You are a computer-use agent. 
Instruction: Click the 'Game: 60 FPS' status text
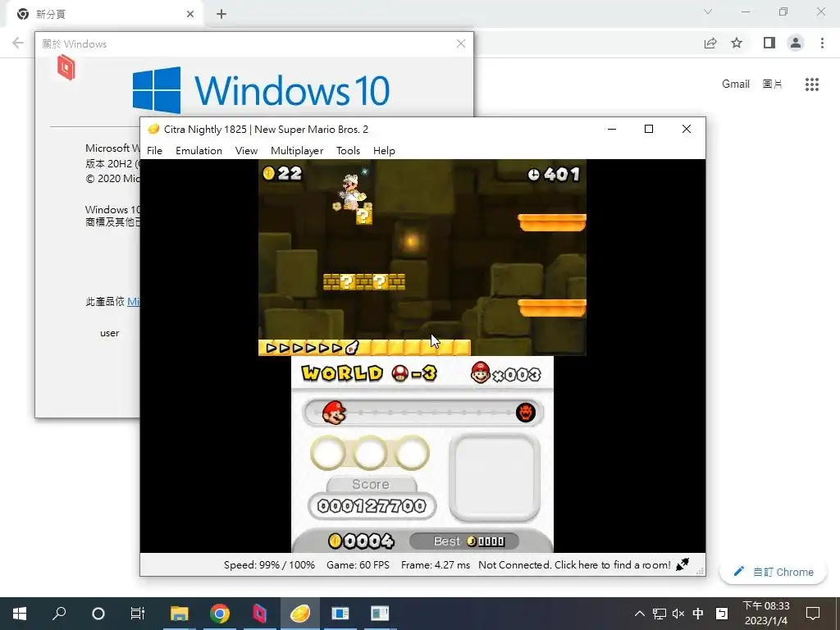(x=358, y=564)
